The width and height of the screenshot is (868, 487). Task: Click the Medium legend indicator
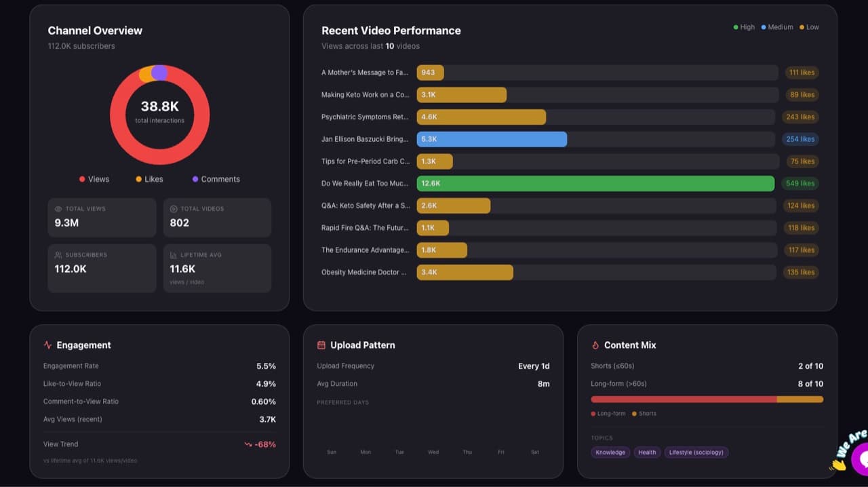(x=777, y=27)
